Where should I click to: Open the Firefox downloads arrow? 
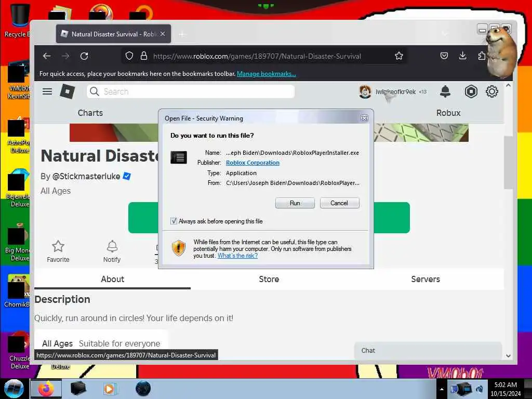(x=462, y=56)
